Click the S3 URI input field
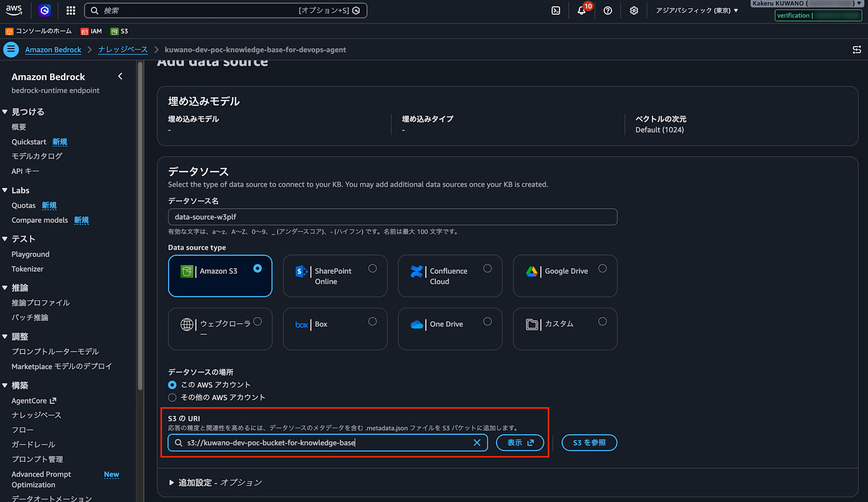The width and height of the screenshot is (868, 502). (x=328, y=443)
